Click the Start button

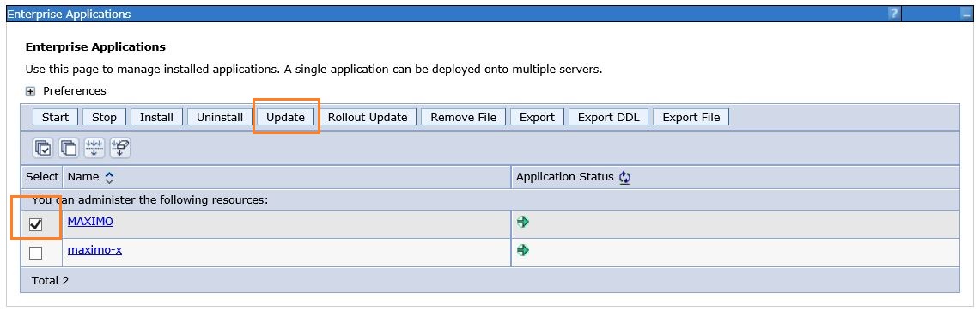click(56, 117)
